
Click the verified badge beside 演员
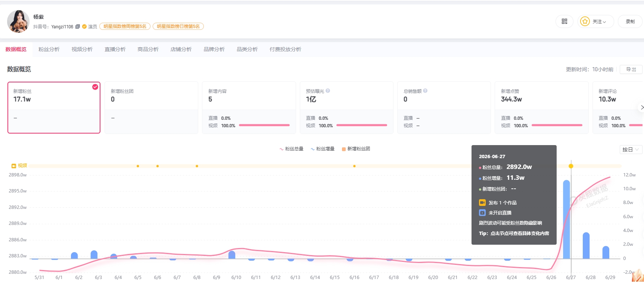coord(84,26)
